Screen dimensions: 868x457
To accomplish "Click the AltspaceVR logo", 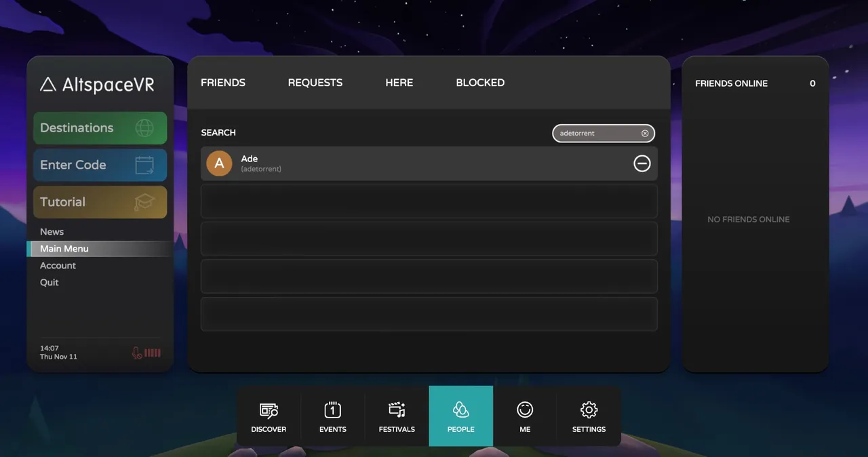I will pos(97,85).
